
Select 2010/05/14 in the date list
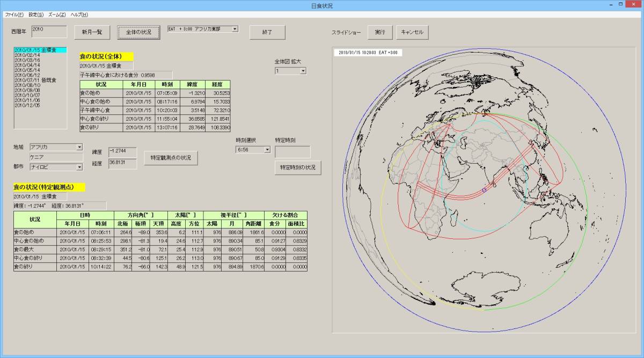coord(40,70)
